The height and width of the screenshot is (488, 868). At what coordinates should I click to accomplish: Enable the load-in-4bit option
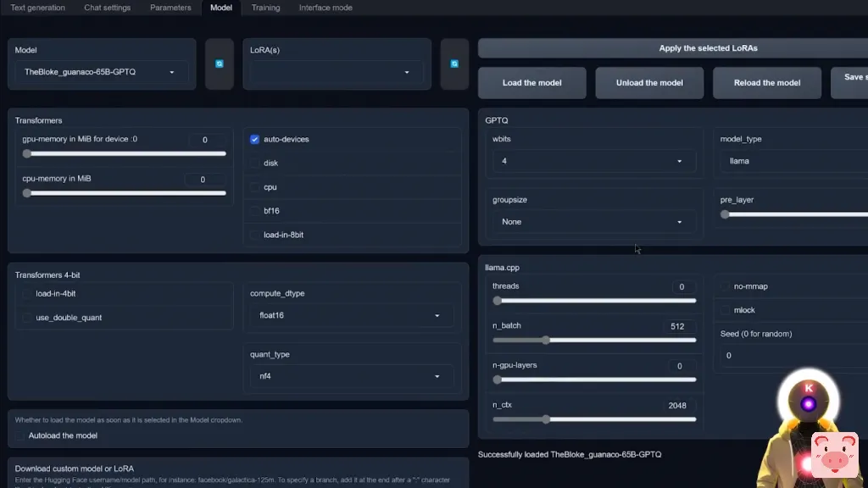[x=27, y=294]
